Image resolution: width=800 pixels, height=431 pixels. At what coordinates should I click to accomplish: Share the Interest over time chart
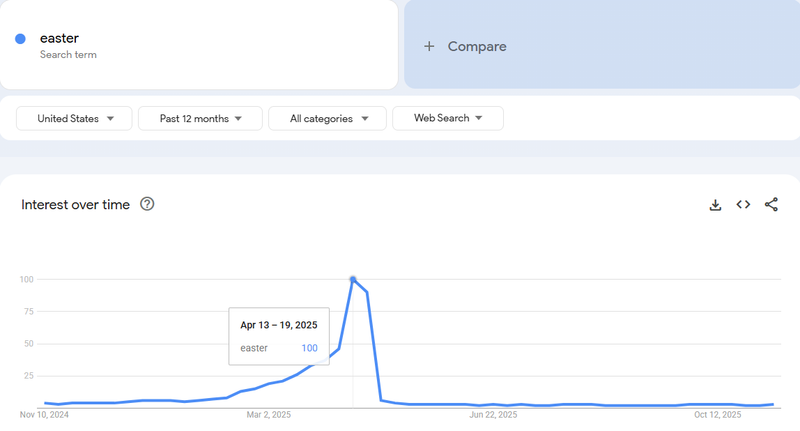(x=771, y=205)
